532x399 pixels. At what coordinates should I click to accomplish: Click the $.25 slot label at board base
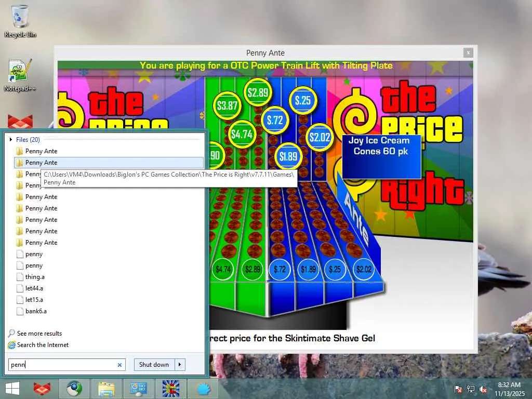click(335, 270)
